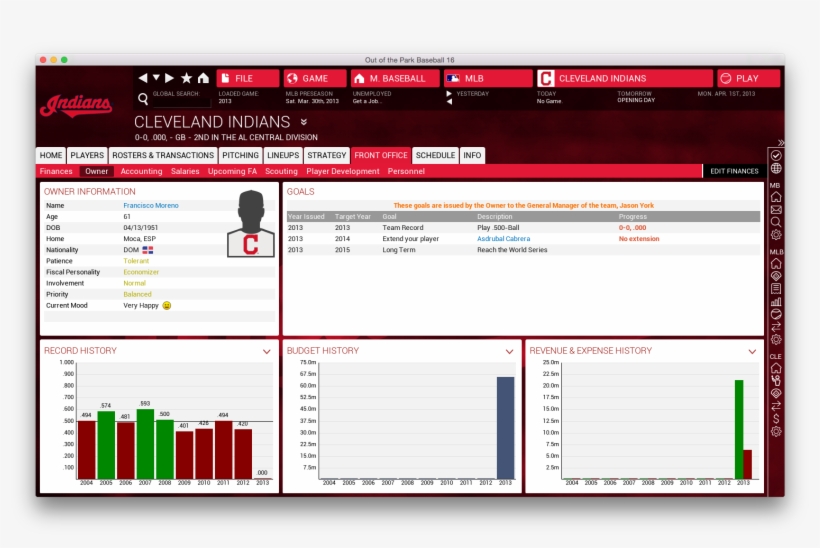Go back with the left arrow icon

[x=143, y=78]
